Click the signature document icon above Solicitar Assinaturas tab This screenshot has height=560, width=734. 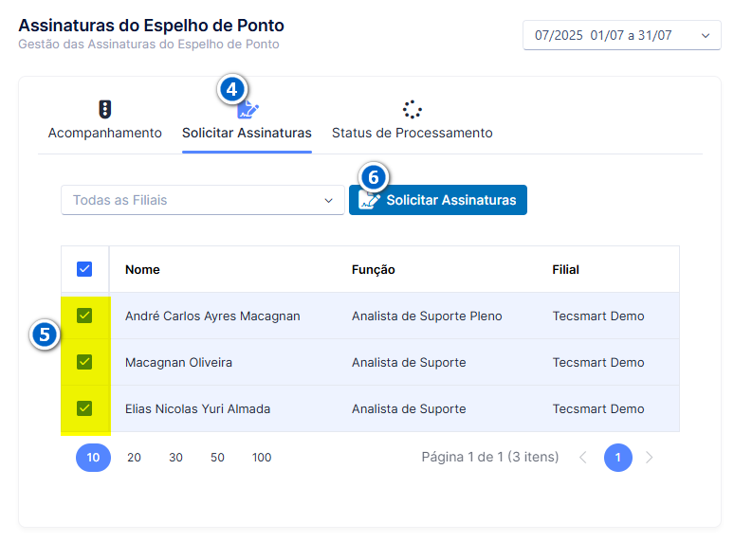(248, 109)
